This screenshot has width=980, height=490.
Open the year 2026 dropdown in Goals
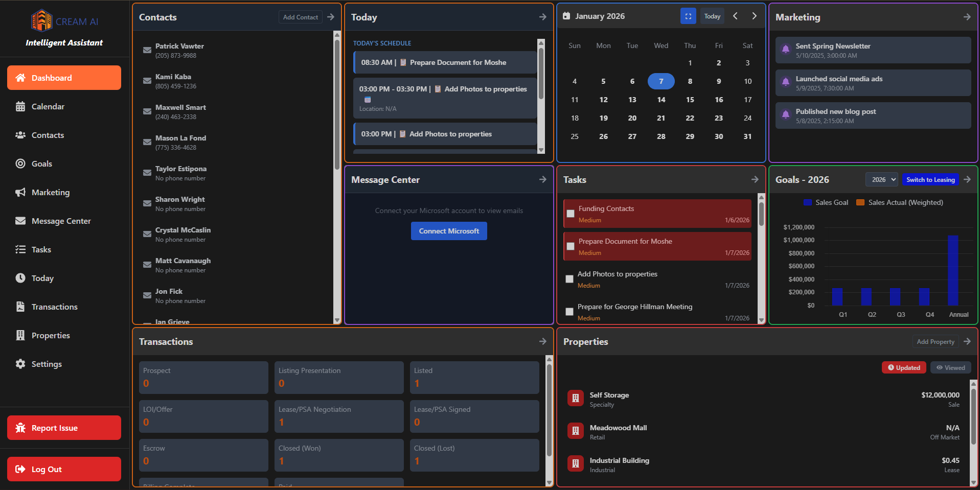pos(881,179)
